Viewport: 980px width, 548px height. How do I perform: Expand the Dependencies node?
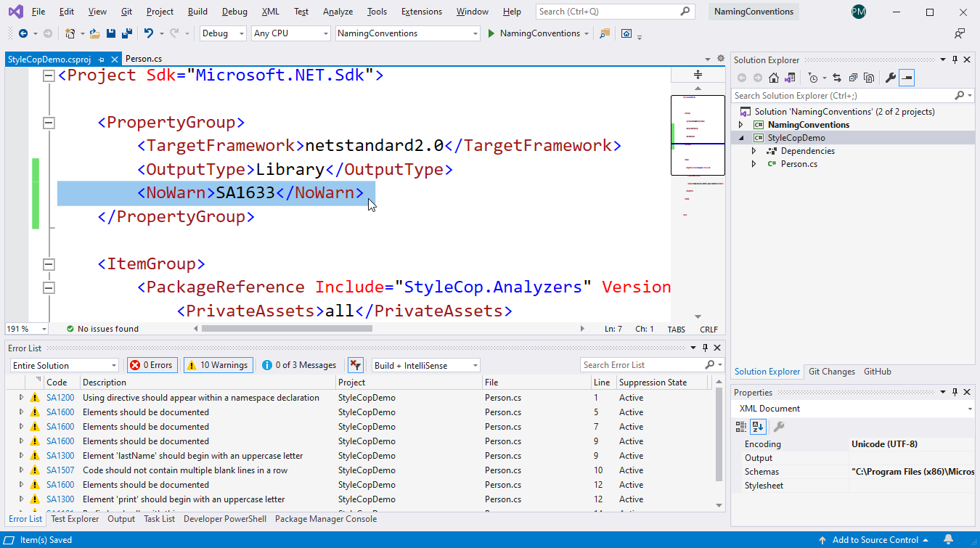point(754,151)
